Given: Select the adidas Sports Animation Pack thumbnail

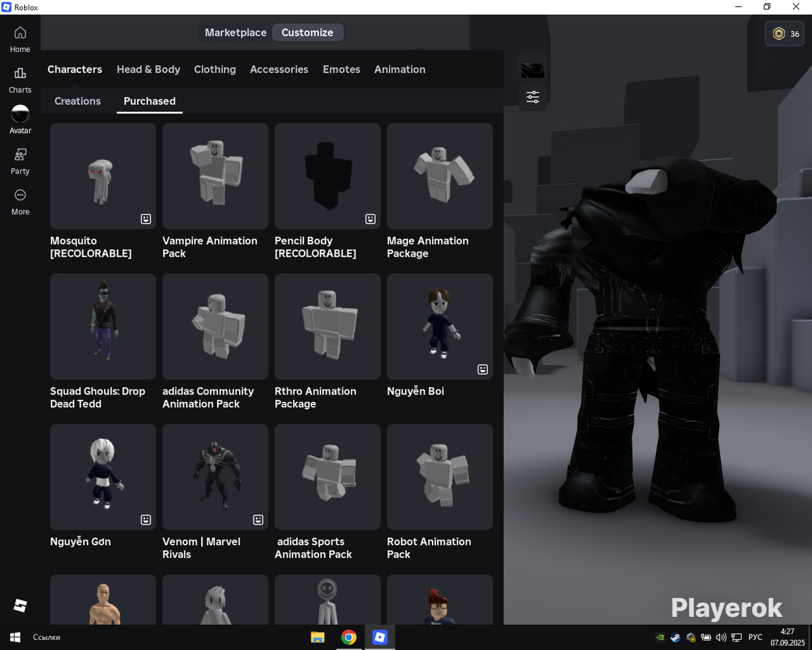Looking at the screenshot, I should pos(327,477).
